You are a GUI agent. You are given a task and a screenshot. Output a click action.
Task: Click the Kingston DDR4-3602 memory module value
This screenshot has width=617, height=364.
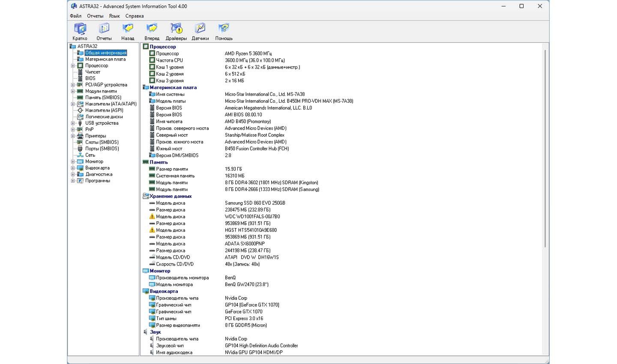[271, 182]
